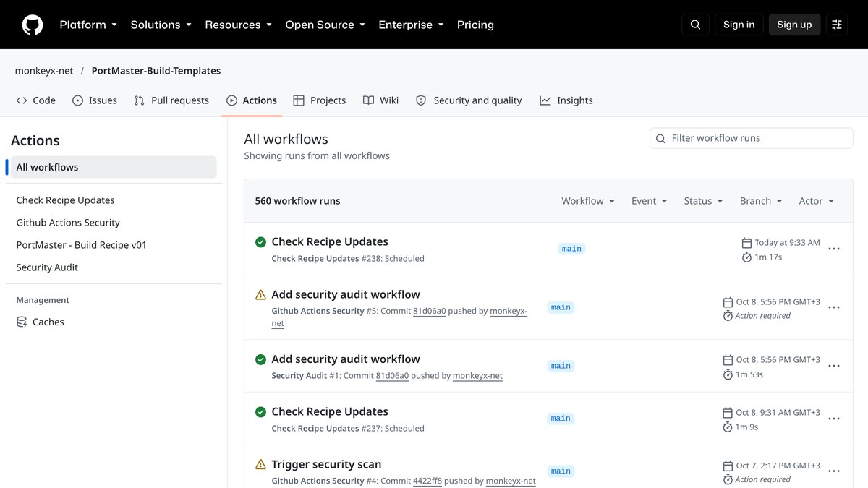Image resolution: width=868 pixels, height=488 pixels.
Task: Open the Workflow filter dropdown
Action: click(588, 201)
